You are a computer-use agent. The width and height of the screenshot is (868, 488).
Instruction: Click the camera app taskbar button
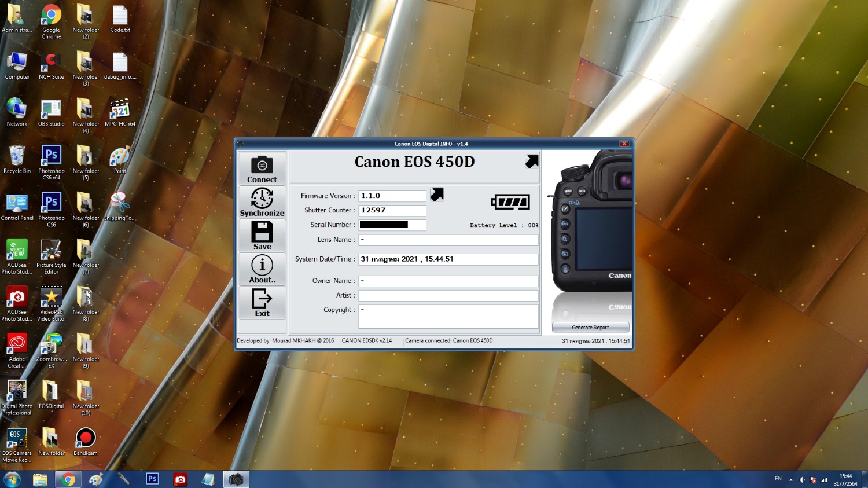[x=236, y=479]
